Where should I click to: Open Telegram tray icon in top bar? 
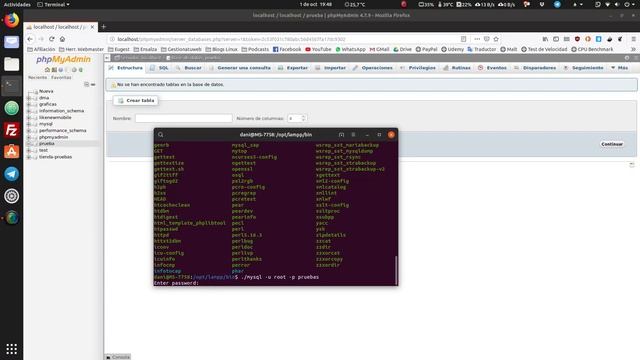coord(557,4)
